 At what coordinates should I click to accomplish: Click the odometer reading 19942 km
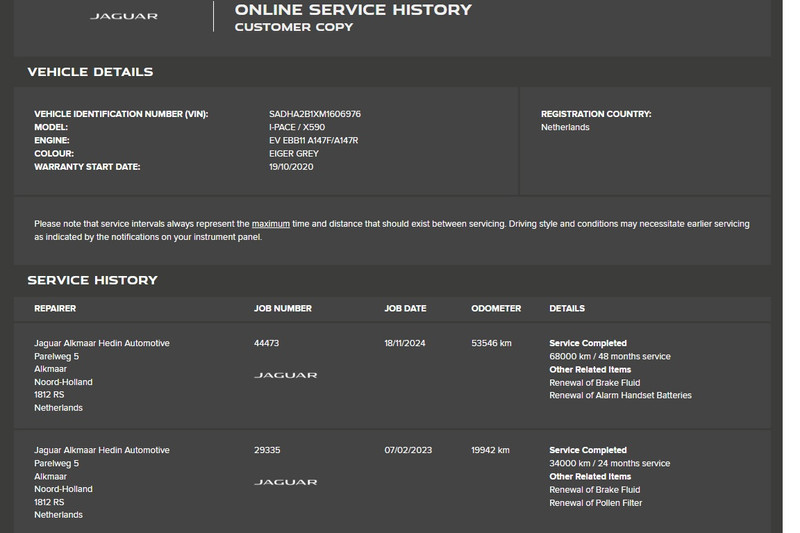[x=490, y=450]
